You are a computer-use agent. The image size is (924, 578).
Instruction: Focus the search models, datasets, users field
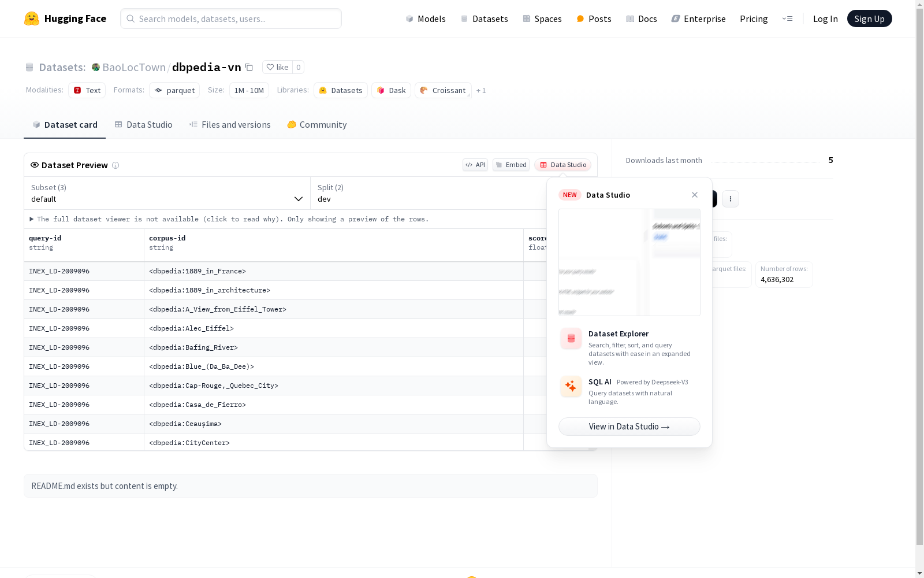click(231, 18)
